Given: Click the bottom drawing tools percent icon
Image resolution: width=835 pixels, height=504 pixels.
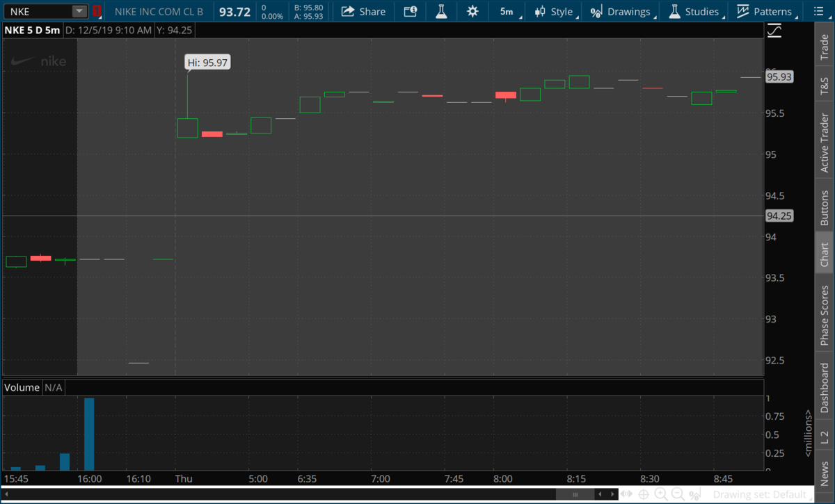Looking at the screenshot, I should (x=694, y=494).
